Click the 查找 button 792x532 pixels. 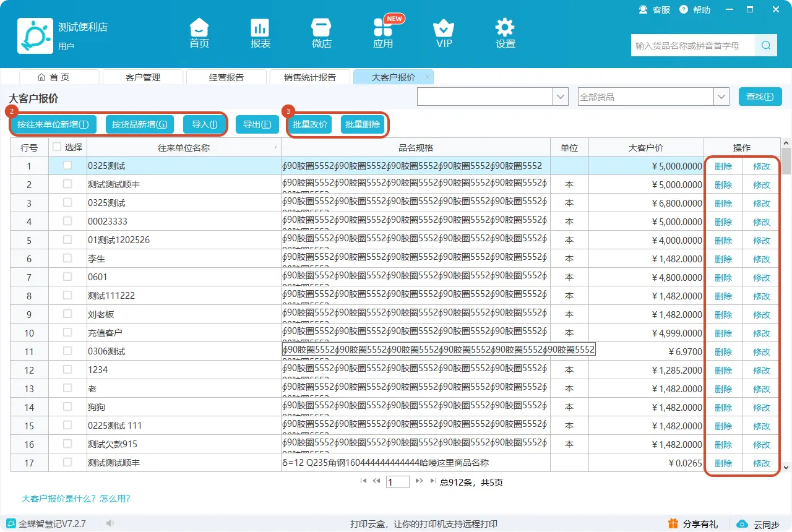click(760, 97)
